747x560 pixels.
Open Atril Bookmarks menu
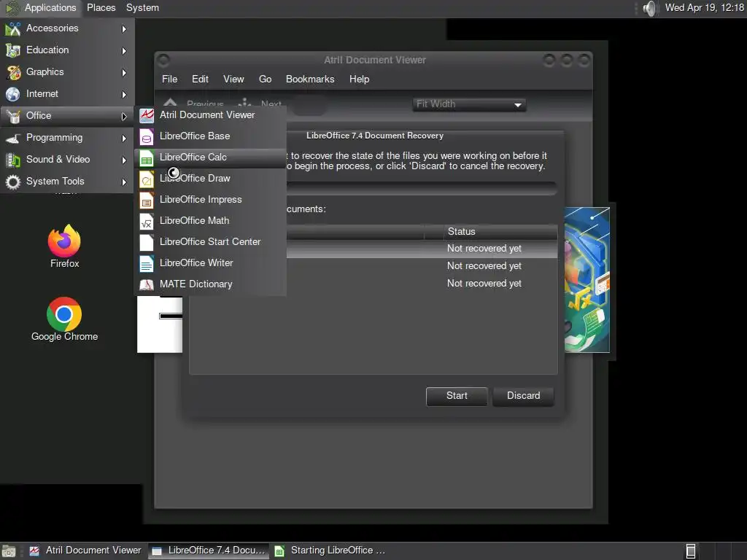[x=310, y=79]
